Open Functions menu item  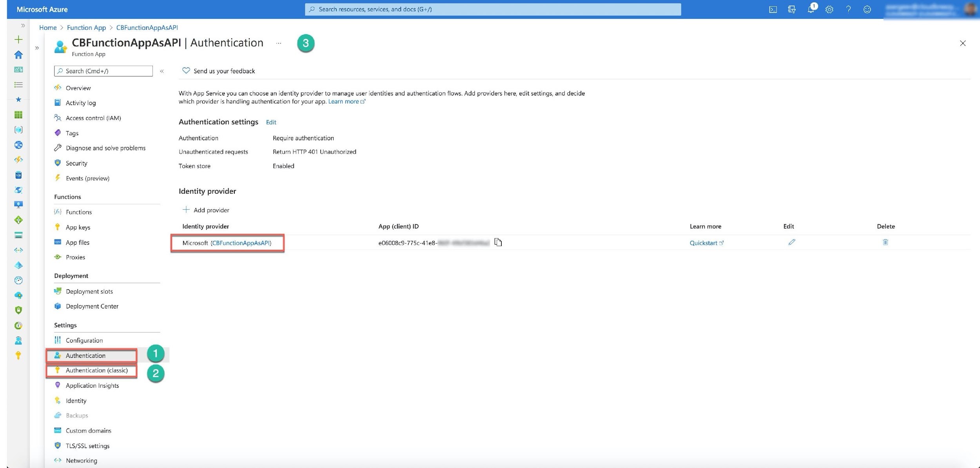click(79, 212)
